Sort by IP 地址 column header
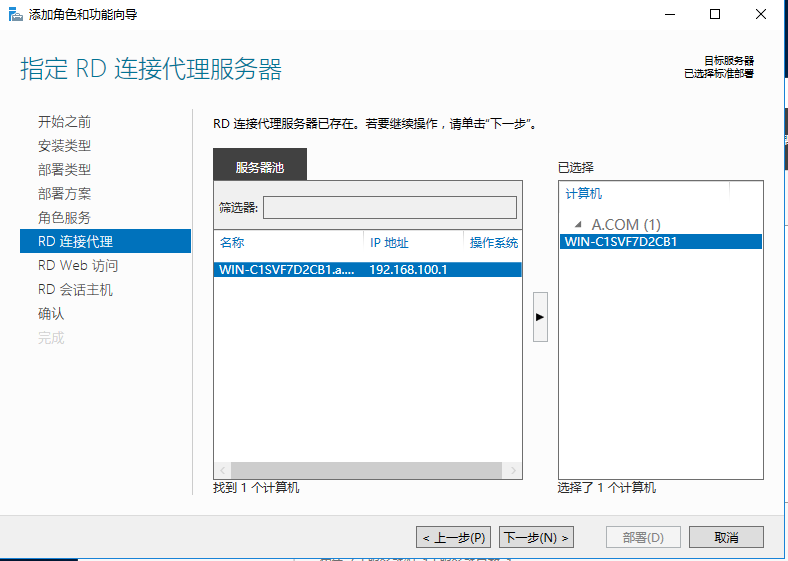Screen dimensions: 788x561 412,243
